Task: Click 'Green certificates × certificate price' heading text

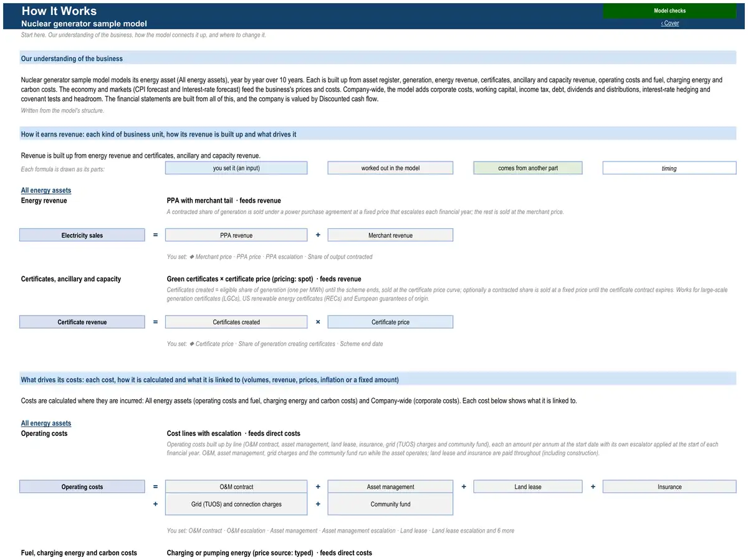Action: click(264, 279)
